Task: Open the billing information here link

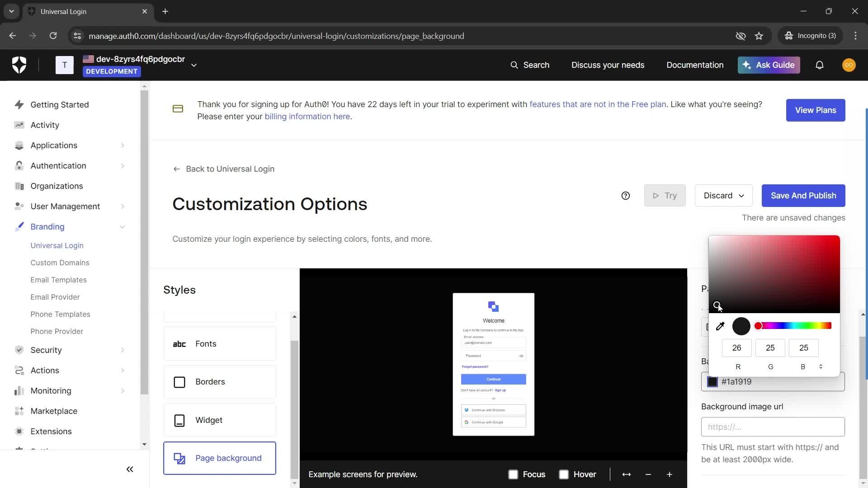Action: (x=307, y=117)
